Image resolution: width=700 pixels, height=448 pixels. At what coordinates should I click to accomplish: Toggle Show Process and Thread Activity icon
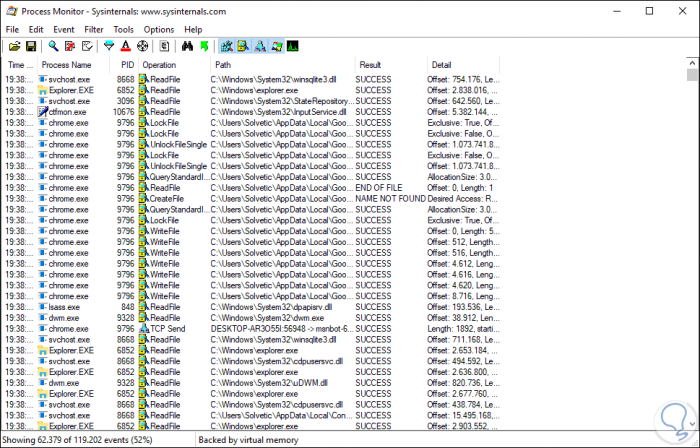[x=277, y=46]
